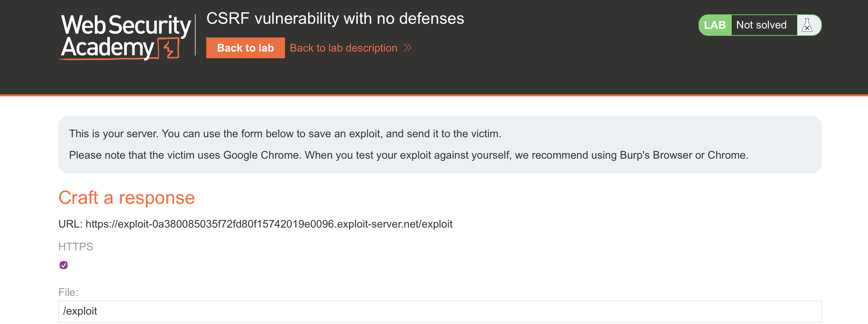Click the HTTPS label text
This screenshot has height=324, width=868.
coord(75,247)
